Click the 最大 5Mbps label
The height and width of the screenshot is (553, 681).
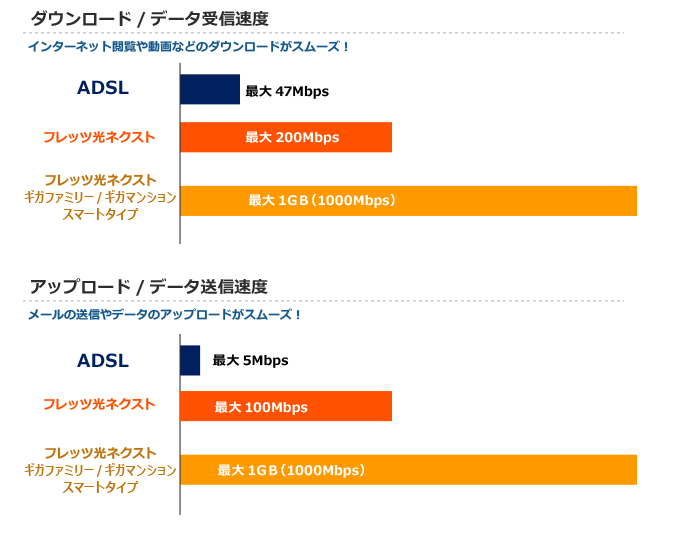coord(250,360)
